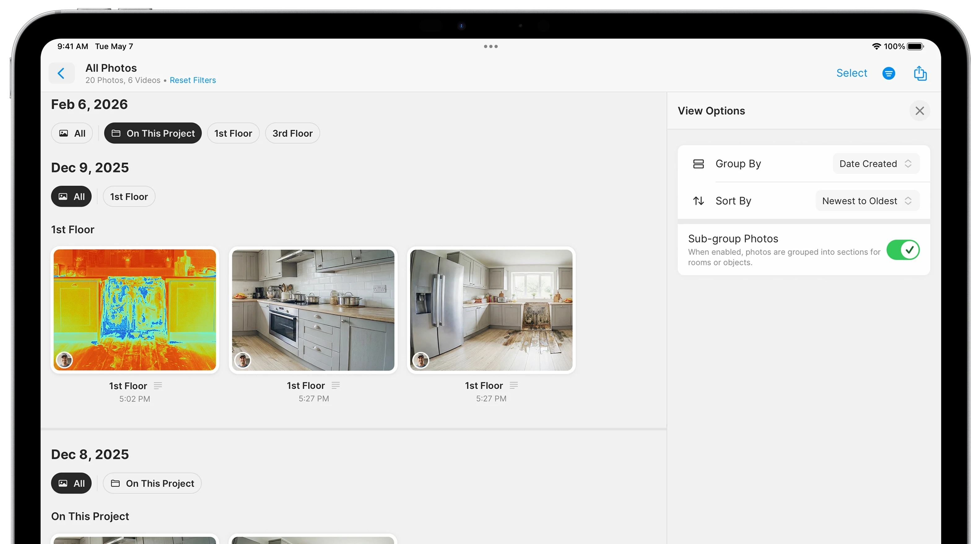Tap notes icon under refrigerator photo
980x544 pixels.
(x=514, y=385)
